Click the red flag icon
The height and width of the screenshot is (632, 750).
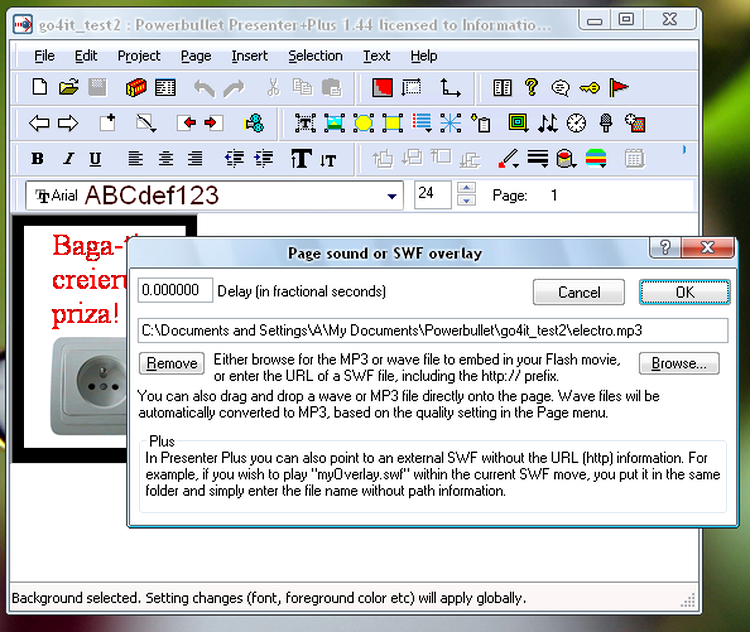coord(619,88)
